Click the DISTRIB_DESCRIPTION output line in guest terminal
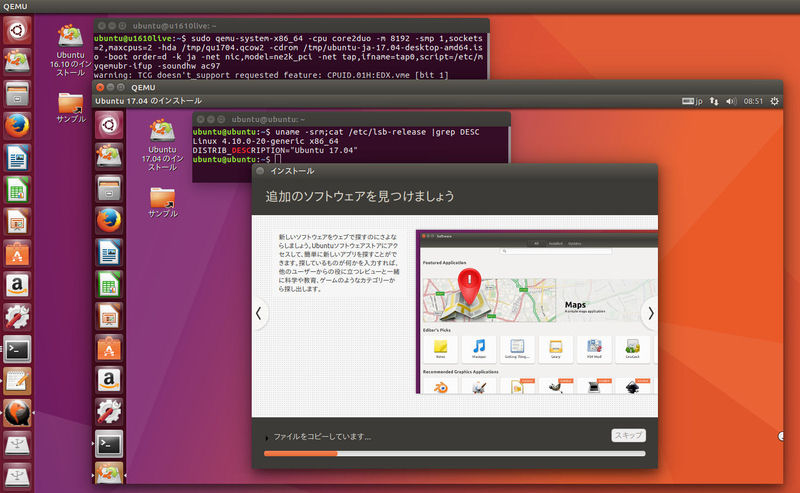 point(275,150)
